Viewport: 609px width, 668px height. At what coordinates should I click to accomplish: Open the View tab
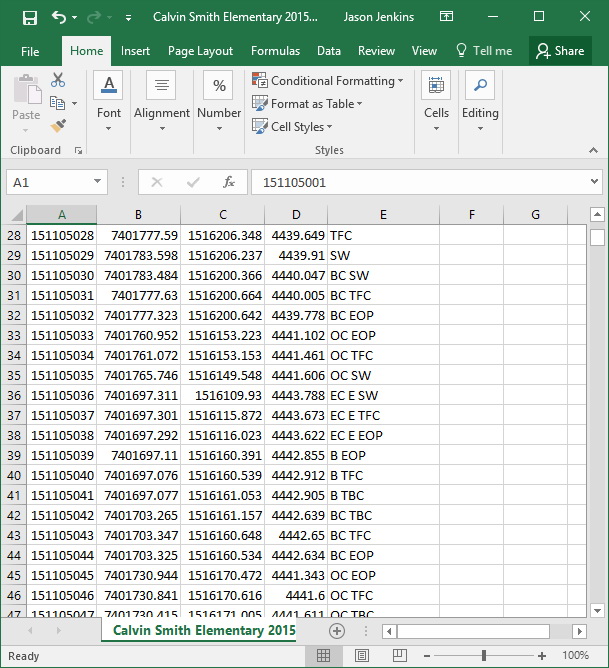[424, 51]
